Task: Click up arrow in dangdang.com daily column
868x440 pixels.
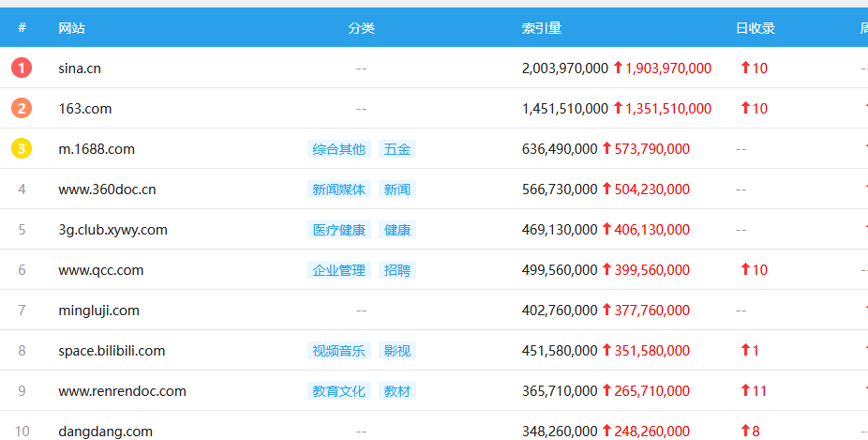Action: 745,431
